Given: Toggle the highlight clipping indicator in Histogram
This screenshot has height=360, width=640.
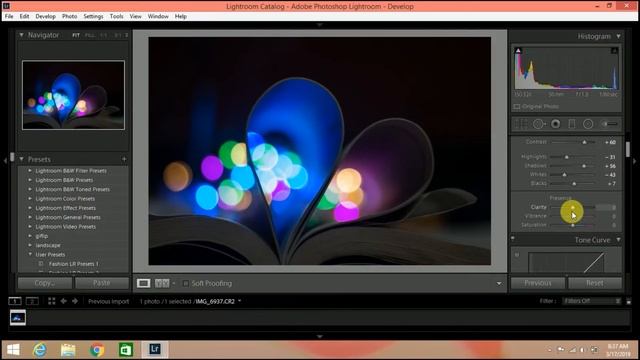Looking at the screenshot, I should [x=614, y=51].
